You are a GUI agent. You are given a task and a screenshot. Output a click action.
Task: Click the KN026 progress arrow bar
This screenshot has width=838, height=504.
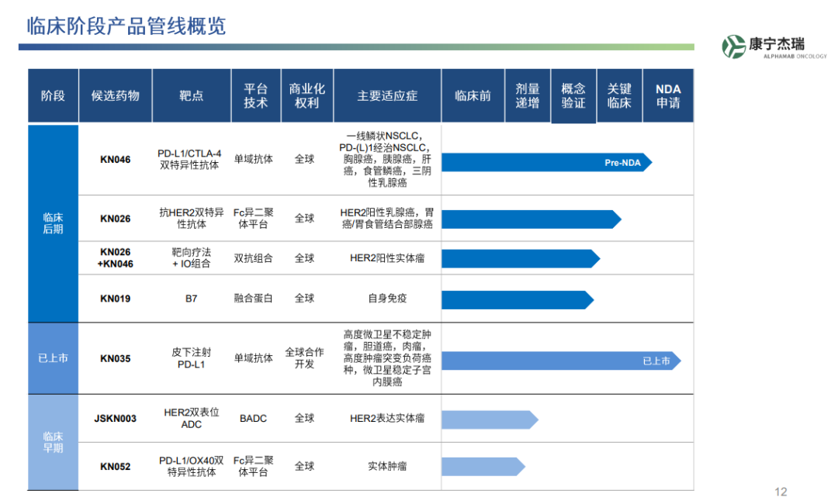point(532,219)
